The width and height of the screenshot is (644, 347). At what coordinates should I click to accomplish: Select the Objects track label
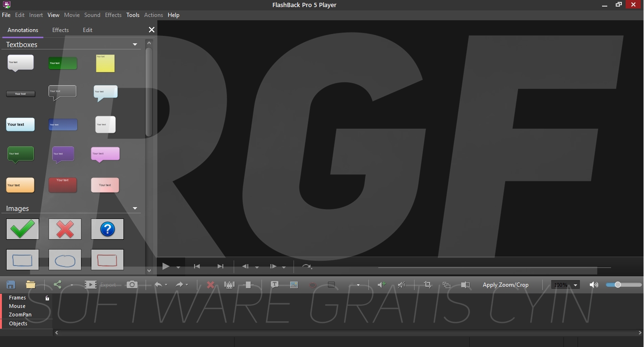pos(18,323)
